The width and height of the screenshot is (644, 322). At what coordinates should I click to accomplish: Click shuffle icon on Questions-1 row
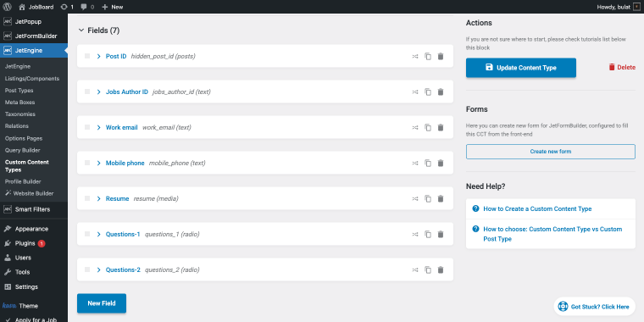415,235
